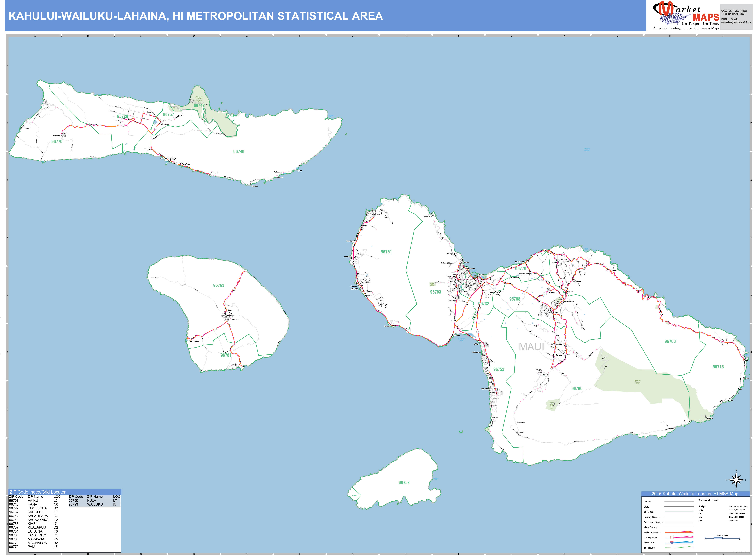756x556 pixels.
Task: Click the US Highways symbol in the legend
Action: coord(672,538)
